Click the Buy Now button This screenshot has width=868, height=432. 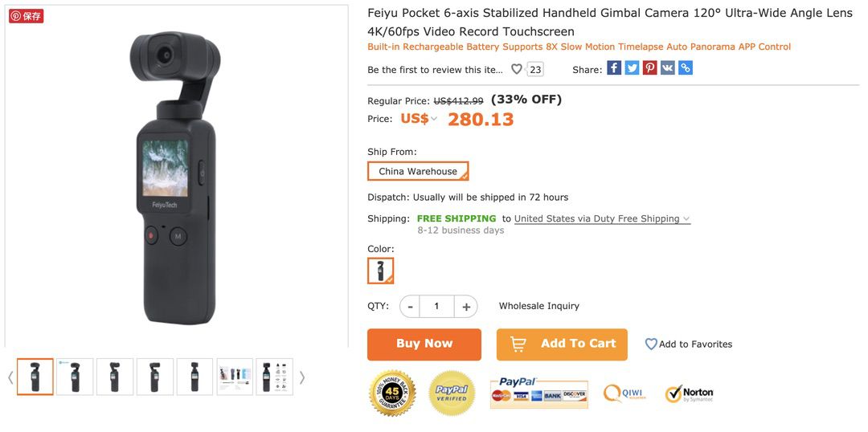424,344
